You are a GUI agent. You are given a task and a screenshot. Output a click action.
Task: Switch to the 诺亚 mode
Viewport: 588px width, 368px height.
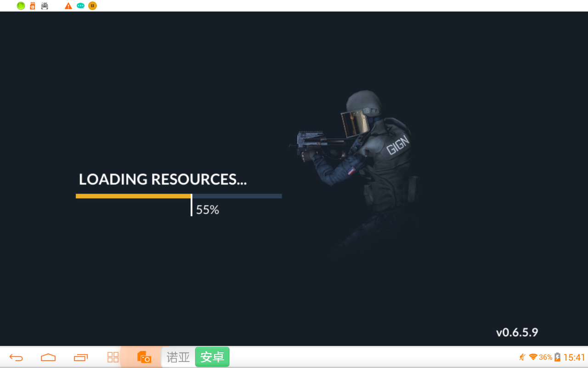(x=178, y=357)
